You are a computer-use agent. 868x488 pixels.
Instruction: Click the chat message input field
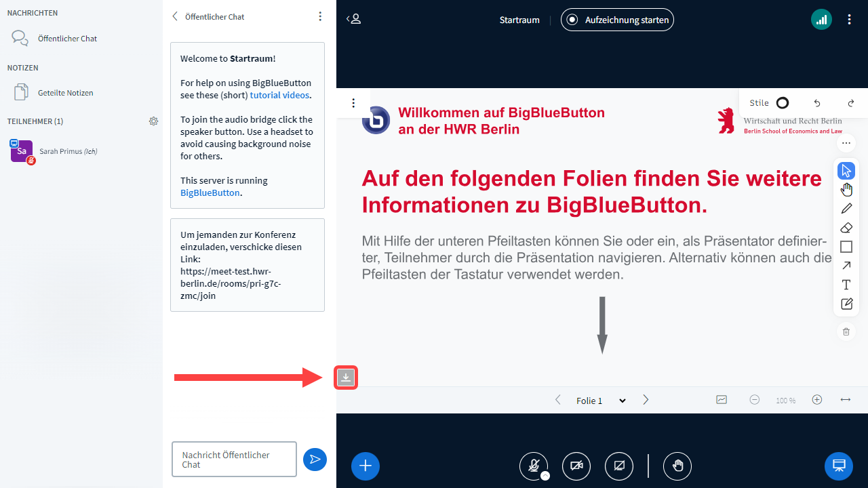click(x=234, y=460)
